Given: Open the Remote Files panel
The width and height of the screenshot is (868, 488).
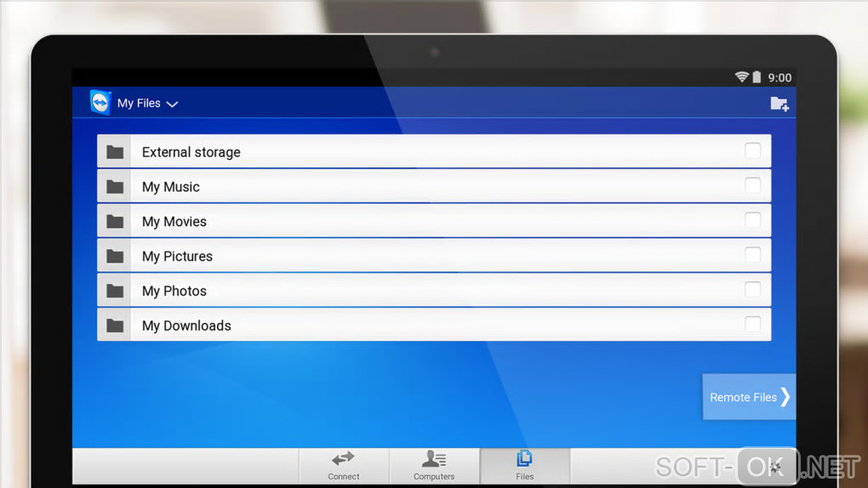Looking at the screenshot, I should [749, 397].
